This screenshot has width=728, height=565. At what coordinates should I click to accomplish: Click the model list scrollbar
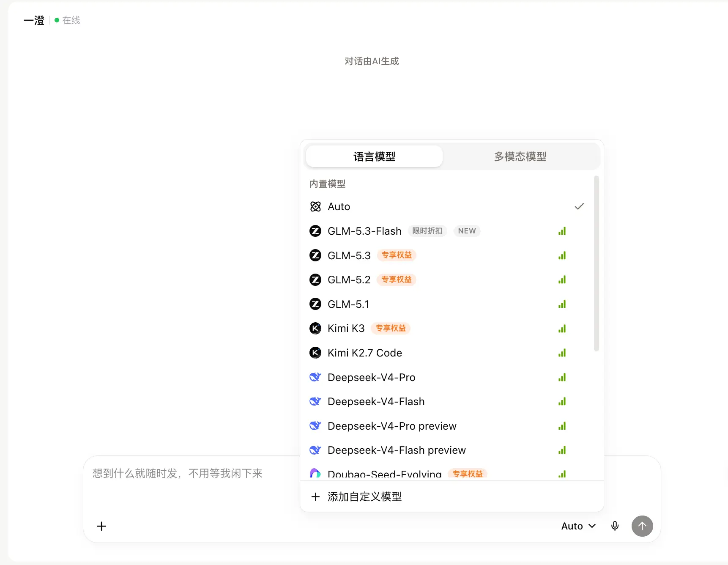pos(597,263)
